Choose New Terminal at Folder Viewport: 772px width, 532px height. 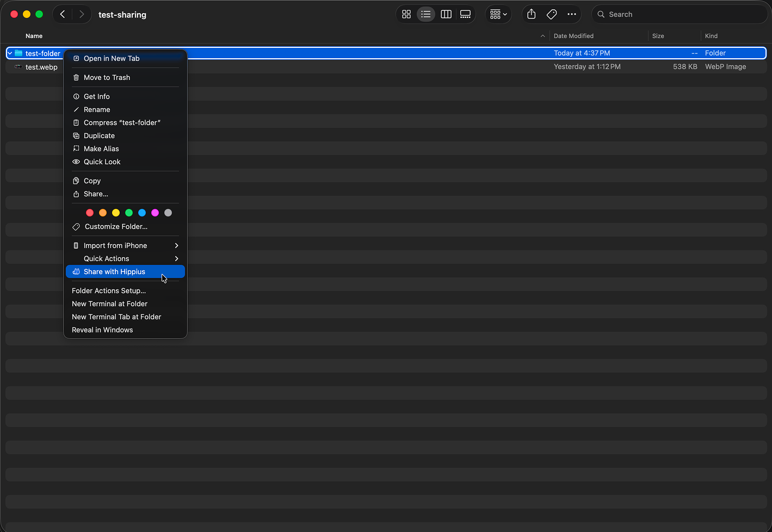pyautogui.click(x=125, y=304)
